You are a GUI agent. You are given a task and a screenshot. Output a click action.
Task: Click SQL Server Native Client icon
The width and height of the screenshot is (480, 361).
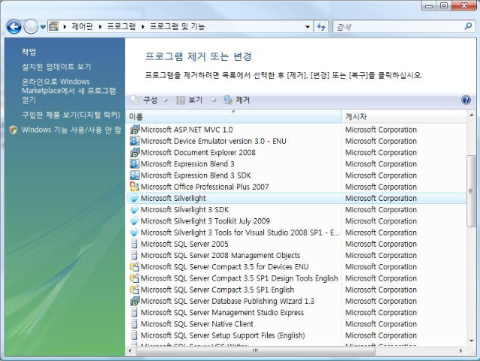pos(134,324)
